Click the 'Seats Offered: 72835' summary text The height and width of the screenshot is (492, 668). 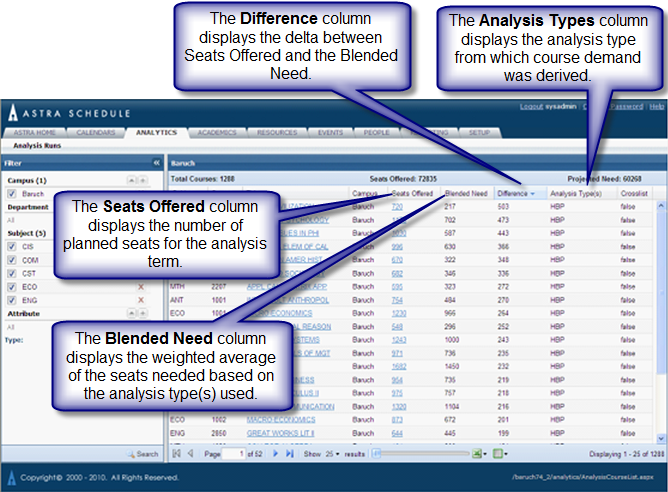(403, 179)
